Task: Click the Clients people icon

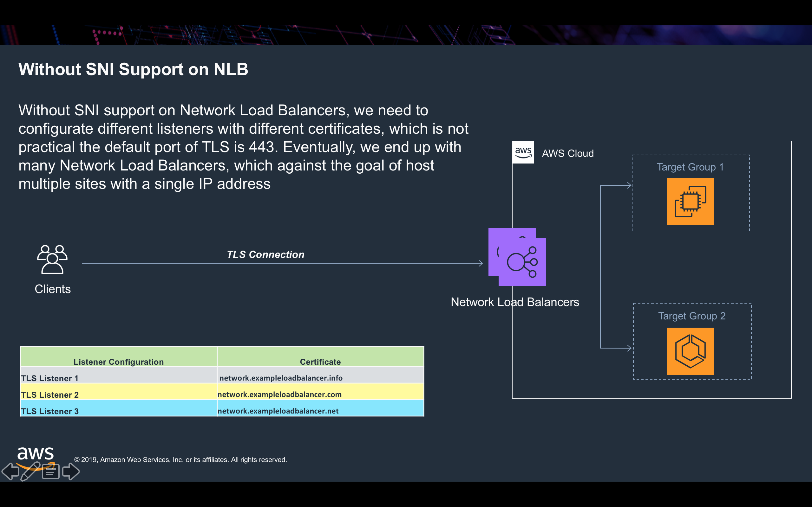Action: click(52, 259)
